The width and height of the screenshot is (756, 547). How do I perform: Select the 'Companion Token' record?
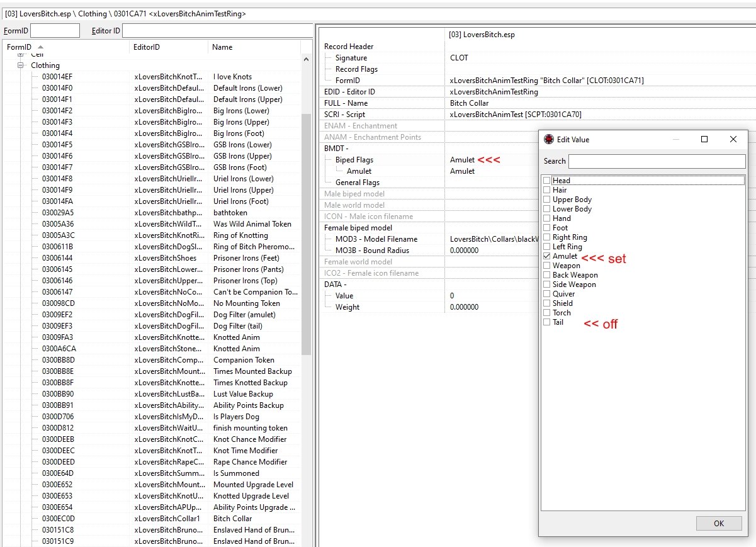[151, 360]
